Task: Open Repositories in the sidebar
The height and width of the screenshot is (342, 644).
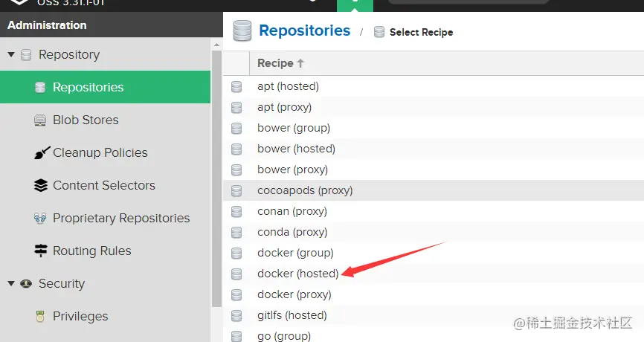Action: point(105,87)
